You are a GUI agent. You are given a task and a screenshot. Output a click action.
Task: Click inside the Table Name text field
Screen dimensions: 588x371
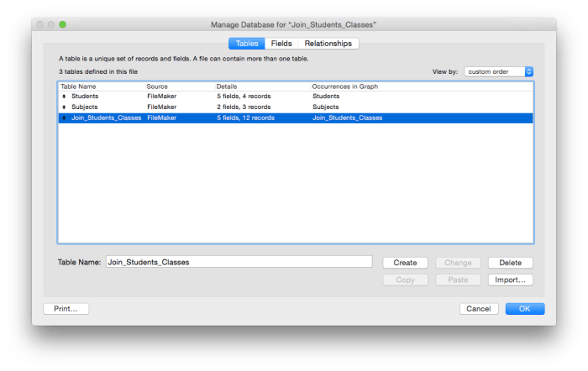click(x=239, y=262)
